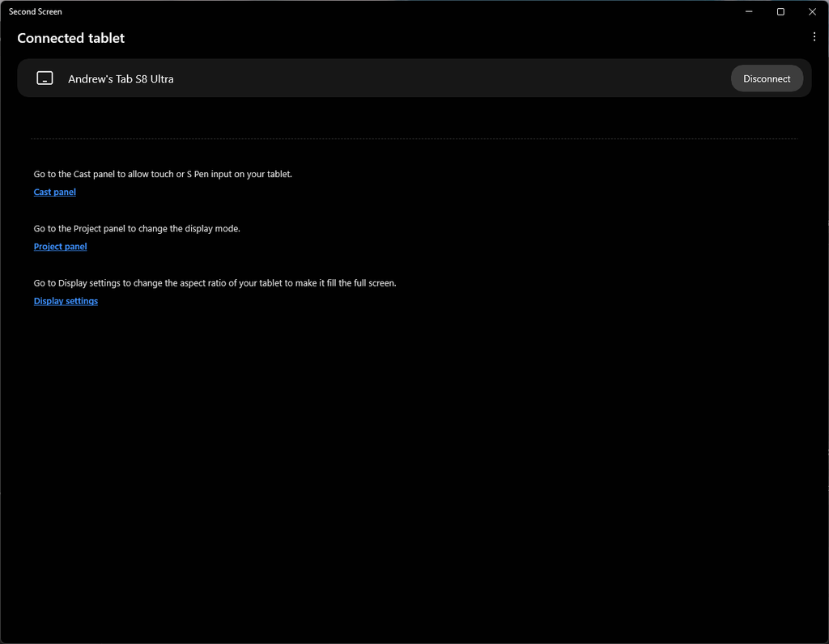Viewport: 829px width, 644px height.
Task: Click the Connected tablet heading
Action: pyautogui.click(x=71, y=38)
